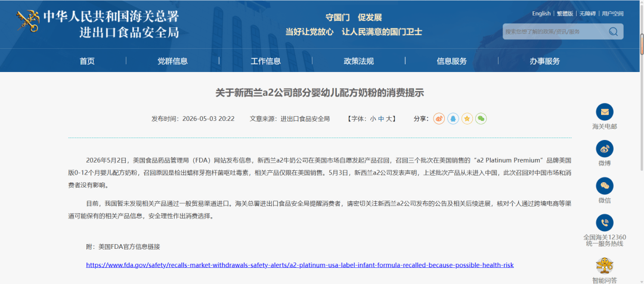Viewport: 644px width, 284px height.
Task: Set font size to 大
Action: (389, 119)
